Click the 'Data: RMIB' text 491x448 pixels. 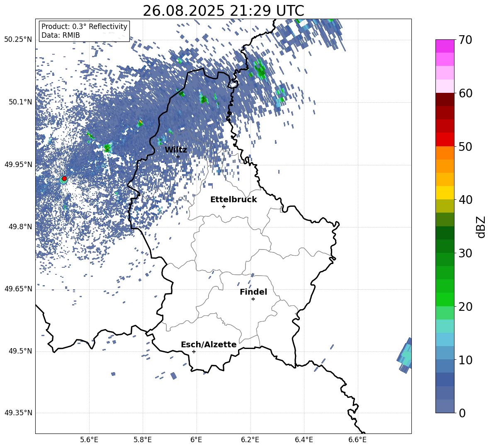coord(61,35)
